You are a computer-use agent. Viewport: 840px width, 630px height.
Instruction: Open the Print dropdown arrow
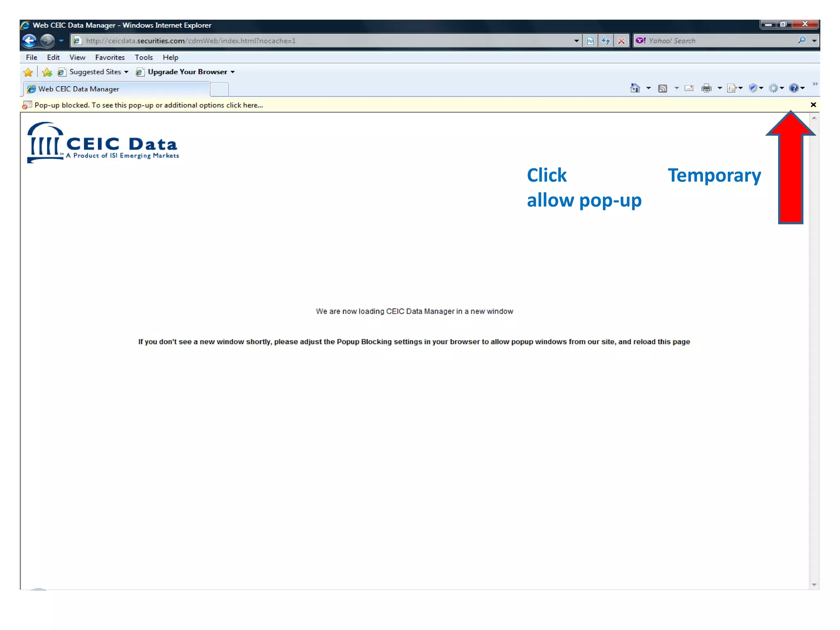[719, 88]
